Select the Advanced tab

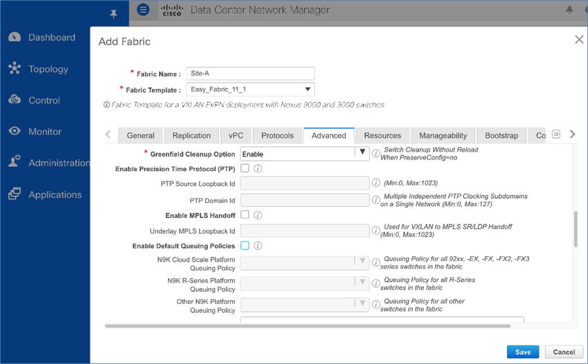[329, 135]
